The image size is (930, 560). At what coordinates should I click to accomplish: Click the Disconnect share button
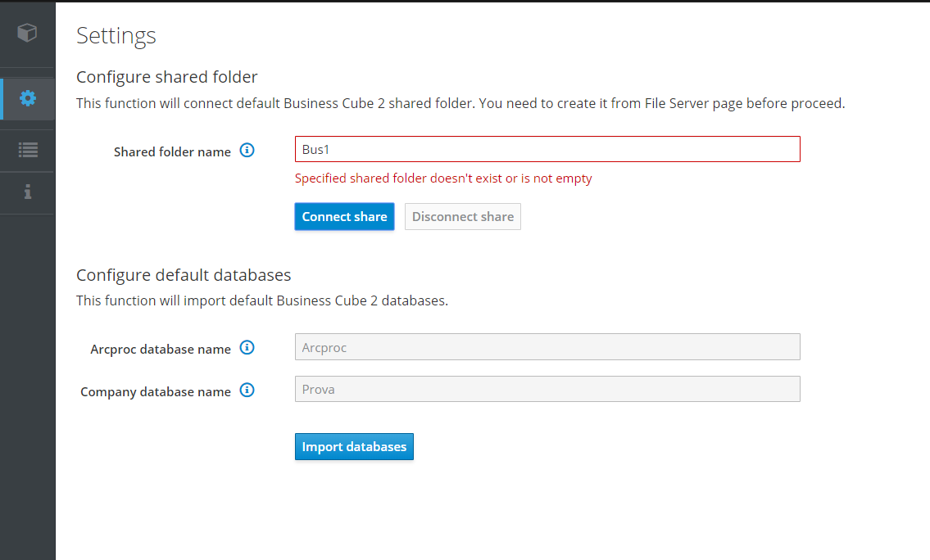tap(463, 217)
